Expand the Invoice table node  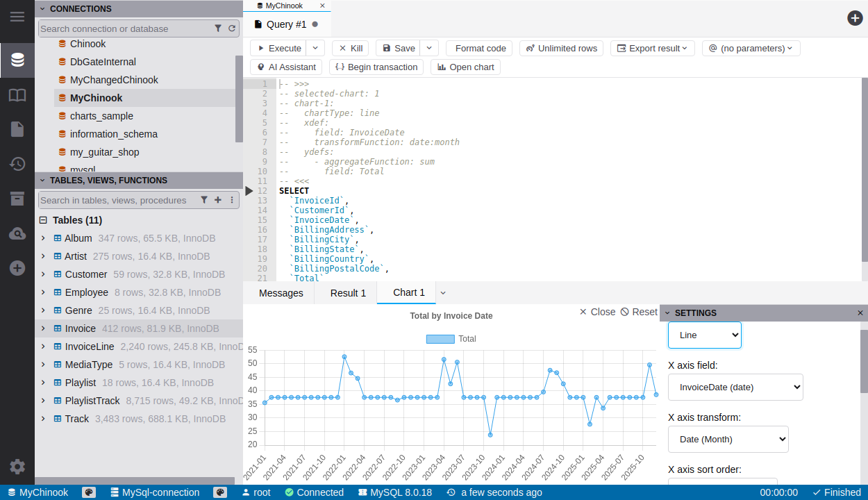43,328
